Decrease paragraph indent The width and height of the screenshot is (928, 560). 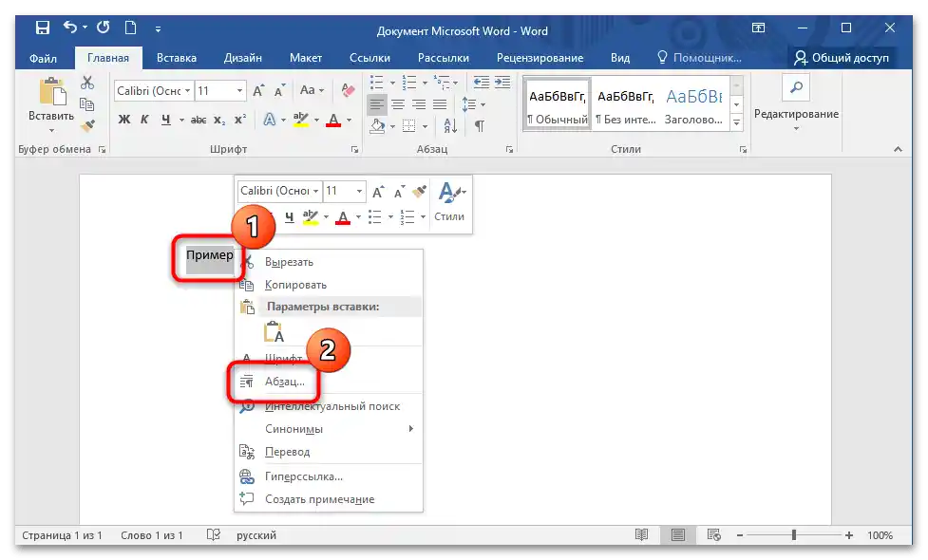482,83
